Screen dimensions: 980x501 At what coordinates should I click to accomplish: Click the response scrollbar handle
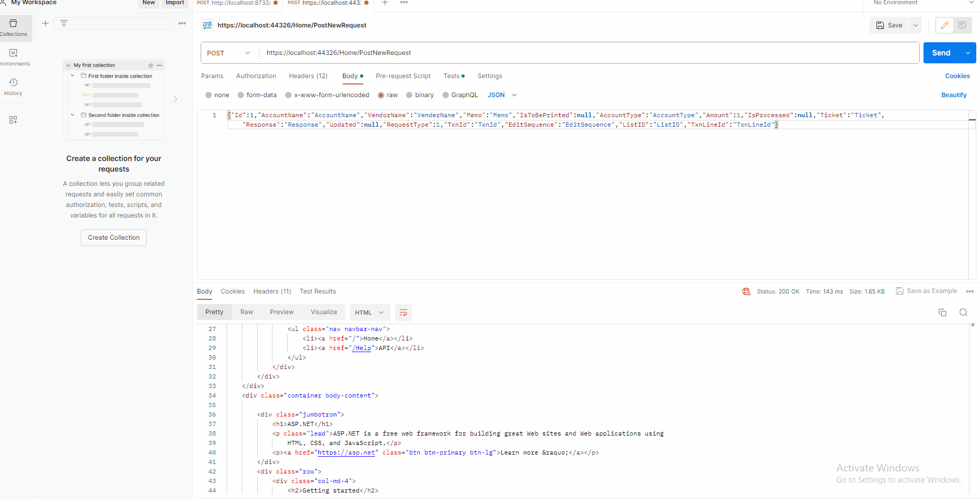973,325
